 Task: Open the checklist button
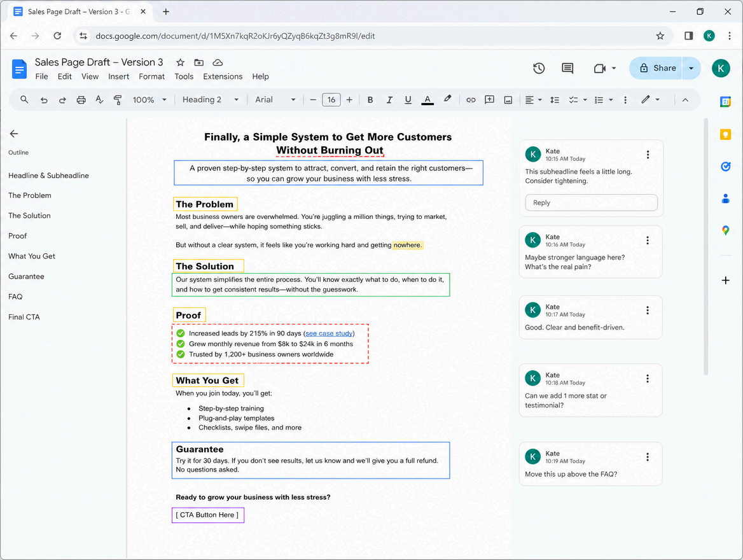coord(573,99)
